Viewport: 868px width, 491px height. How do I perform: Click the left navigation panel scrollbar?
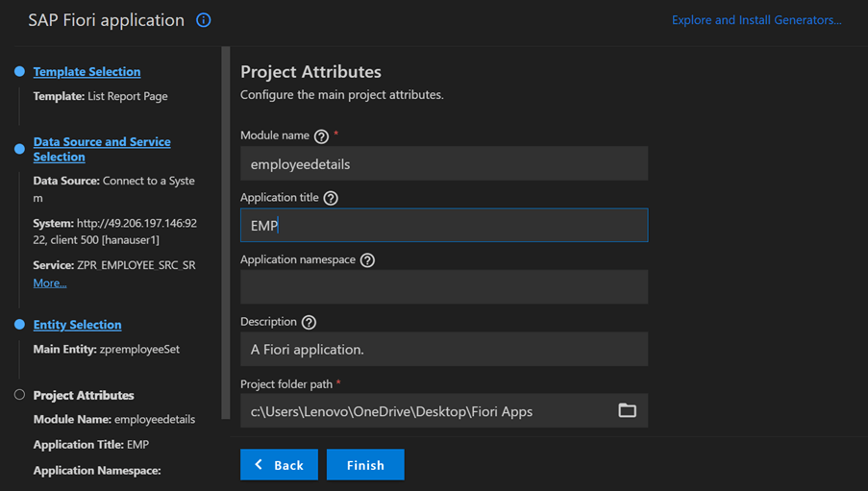[x=225, y=233]
